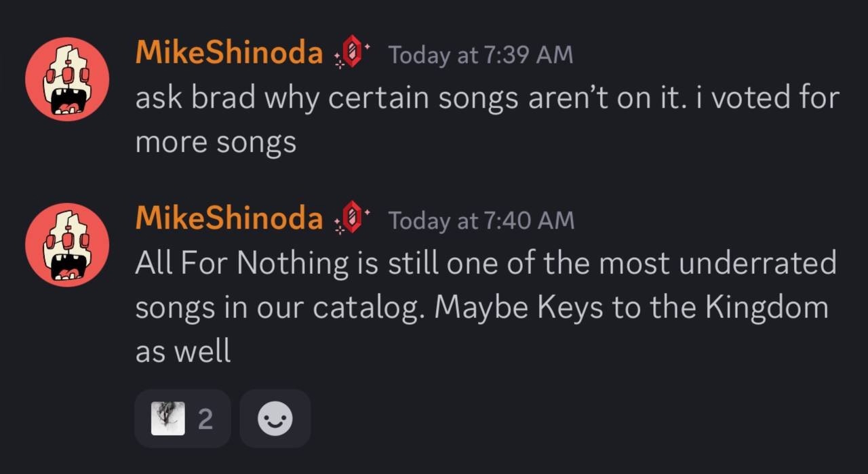This screenshot has height=474, width=868.
Task: Click the red gem role badge in first message
Action: 351,54
